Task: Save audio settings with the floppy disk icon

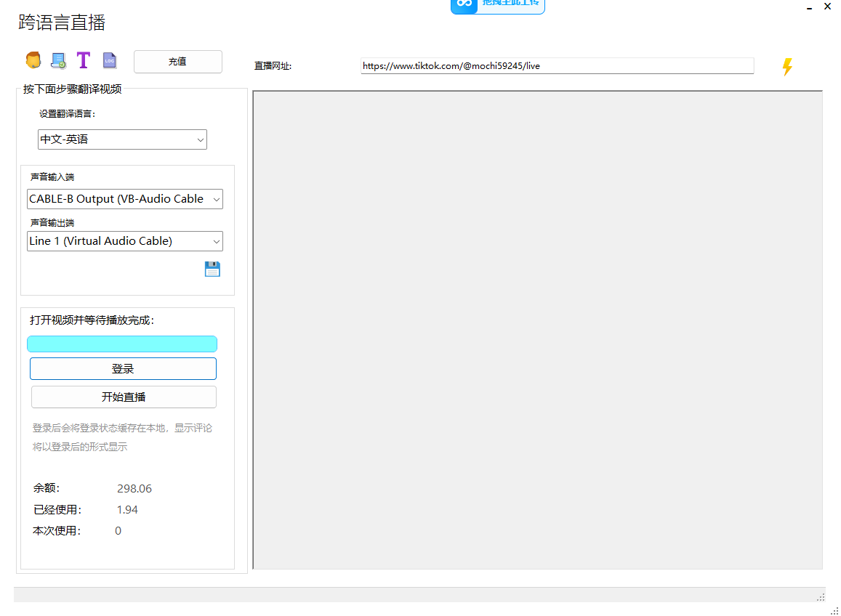Action: click(212, 269)
